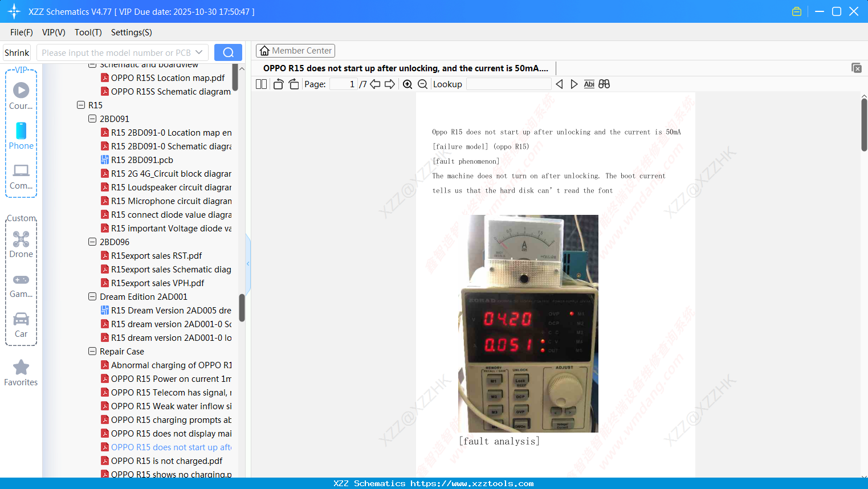Zoom out of the document
The image size is (868, 489).
[422, 84]
